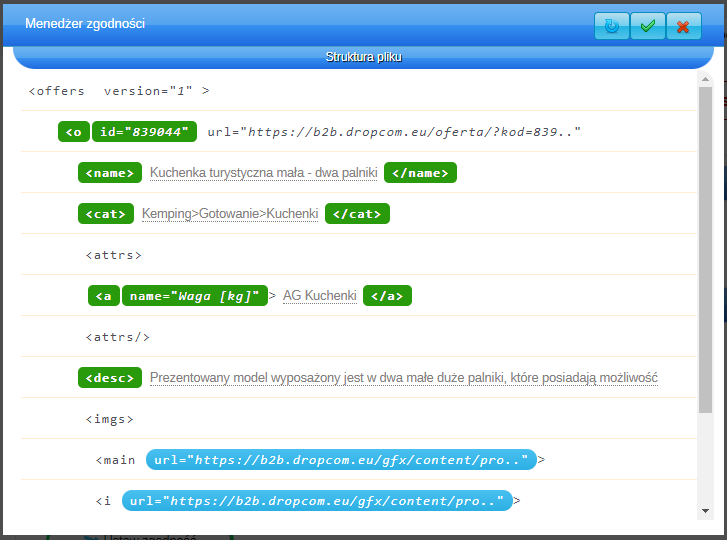Click the green <name> opening tag
Viewport: 727px width, 540px height.
tap(109, 173)
